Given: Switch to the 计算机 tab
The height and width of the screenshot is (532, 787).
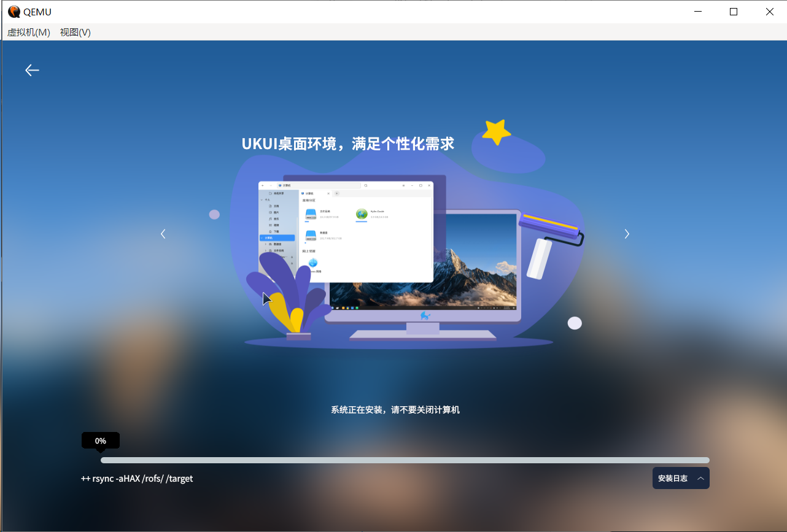Looking at the screenshot, I should point(308,193).
